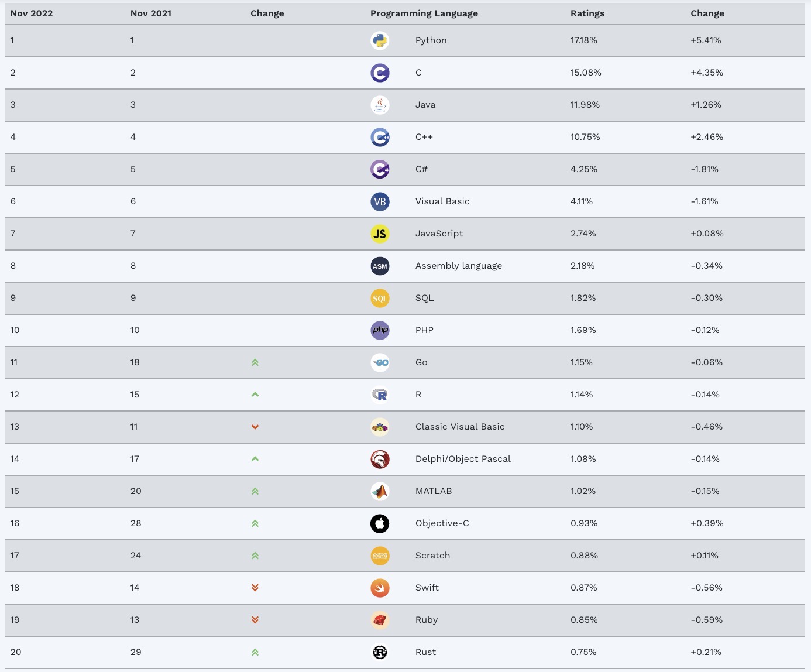Click Classic Visual Basic's red down arrow

[255, 427]
